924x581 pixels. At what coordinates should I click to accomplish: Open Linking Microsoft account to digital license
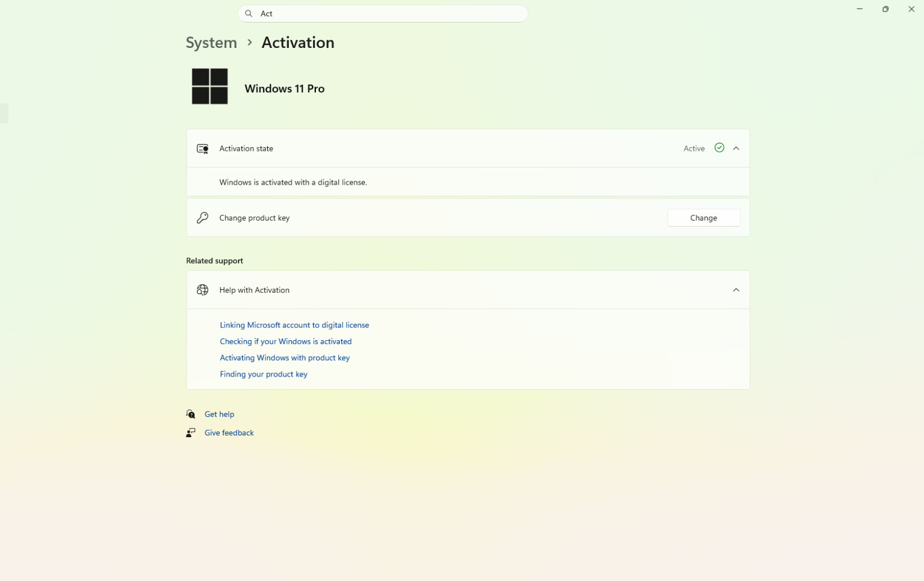tap(295, 325)
